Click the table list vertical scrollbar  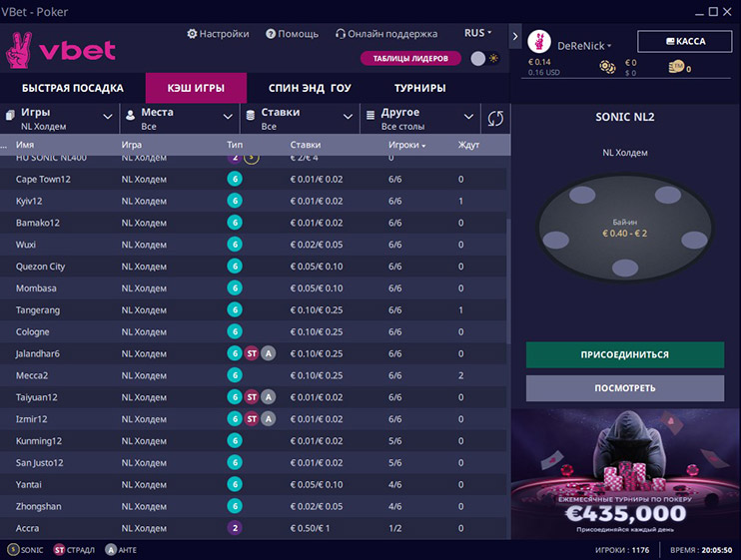coord(508,280)
